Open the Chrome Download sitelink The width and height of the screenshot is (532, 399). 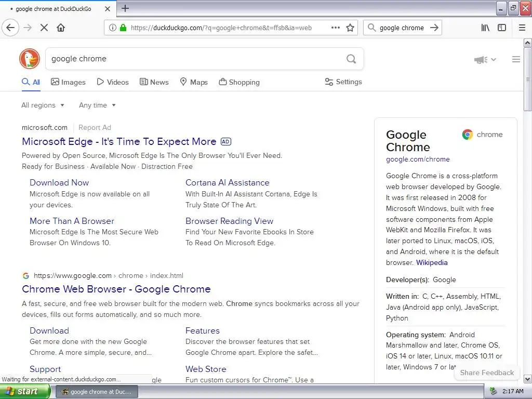[49, 330]
